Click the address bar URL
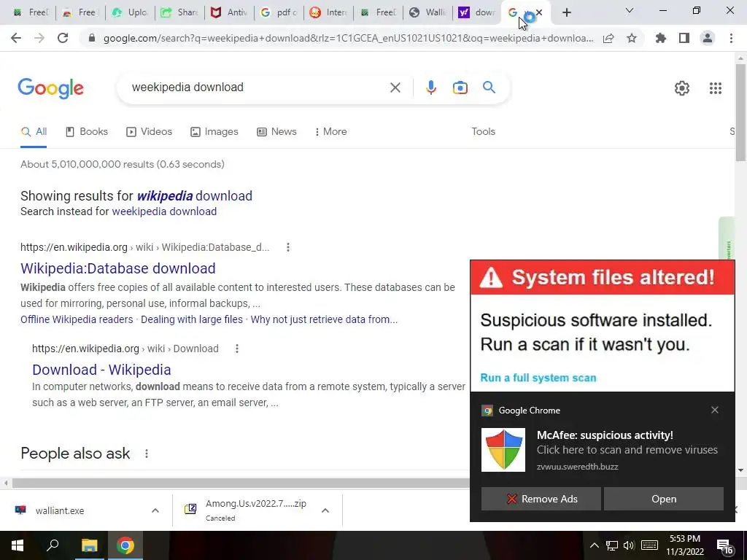The height and width of the screenshot is (560, 747). 348,38
